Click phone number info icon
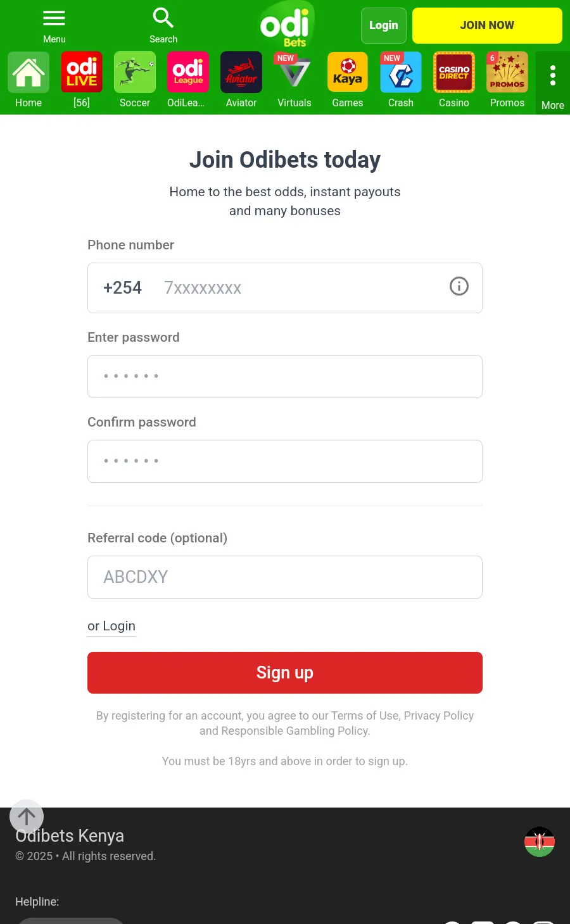 (x=459, y=287)
